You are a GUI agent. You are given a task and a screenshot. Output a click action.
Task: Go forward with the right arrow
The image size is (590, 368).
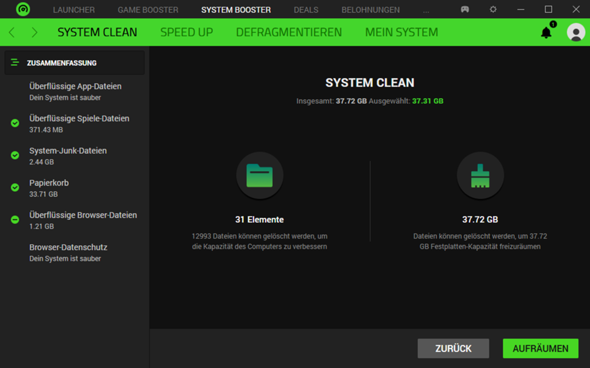[x=34, y=32]
